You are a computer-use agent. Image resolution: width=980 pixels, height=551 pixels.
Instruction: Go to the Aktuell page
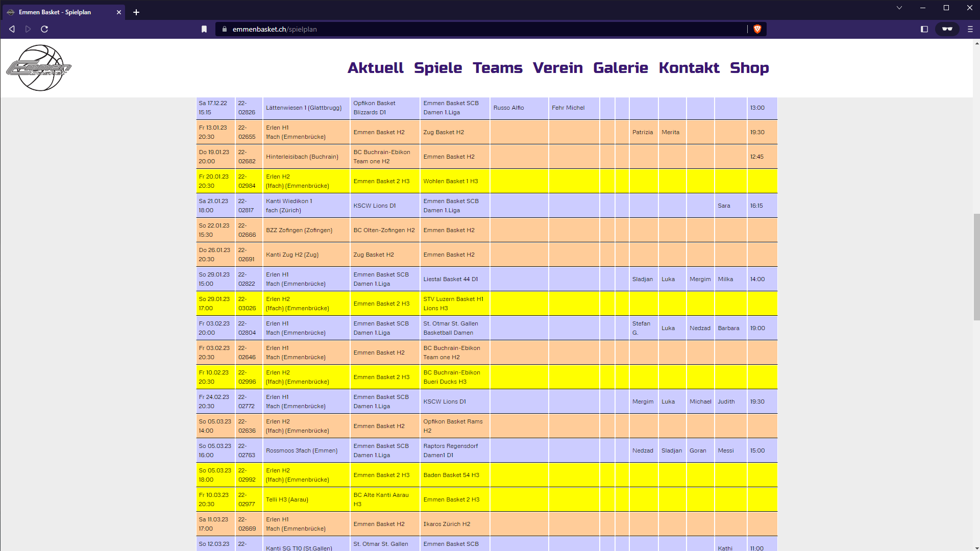(x=375, y=68)
